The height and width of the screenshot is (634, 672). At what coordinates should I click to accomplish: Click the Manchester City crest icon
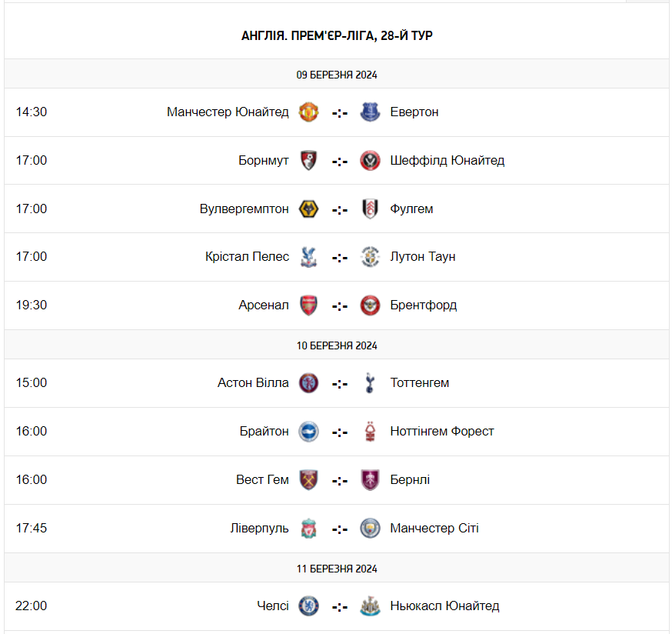coord(370,529)
